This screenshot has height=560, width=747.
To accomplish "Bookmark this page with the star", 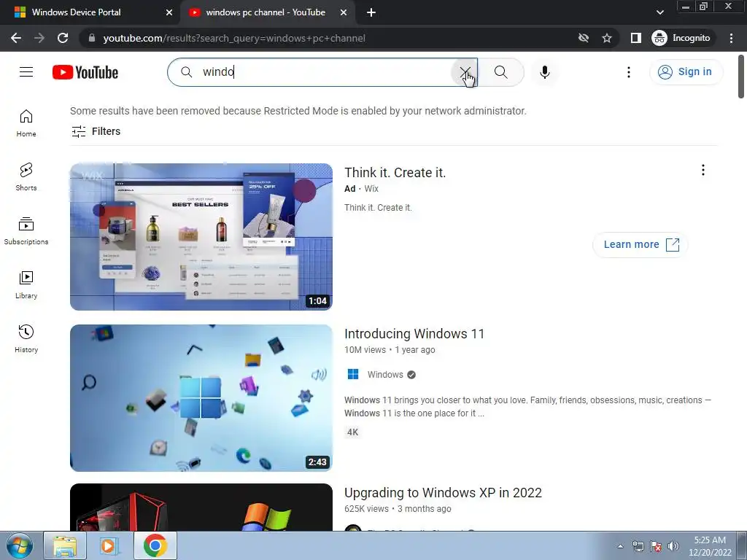I will [606, 38].
